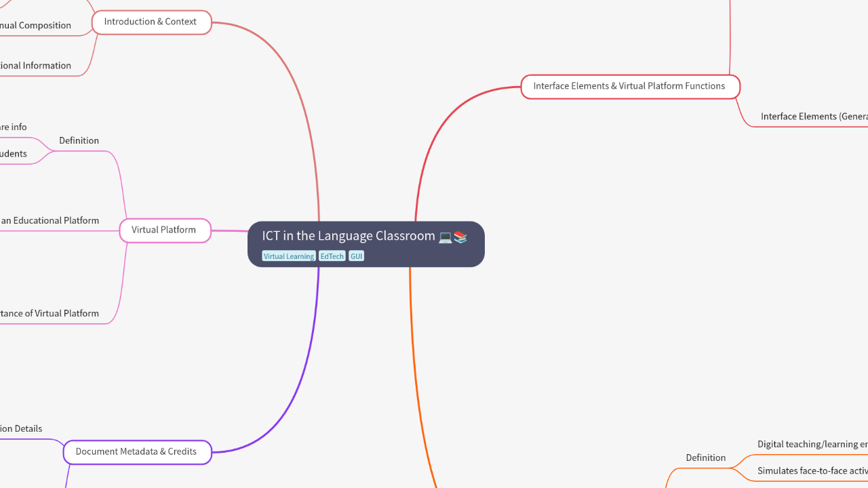Click the pink Definition branch under Virtual Platform
This screenshot has height=488, width=868.
tap(79, 140)
